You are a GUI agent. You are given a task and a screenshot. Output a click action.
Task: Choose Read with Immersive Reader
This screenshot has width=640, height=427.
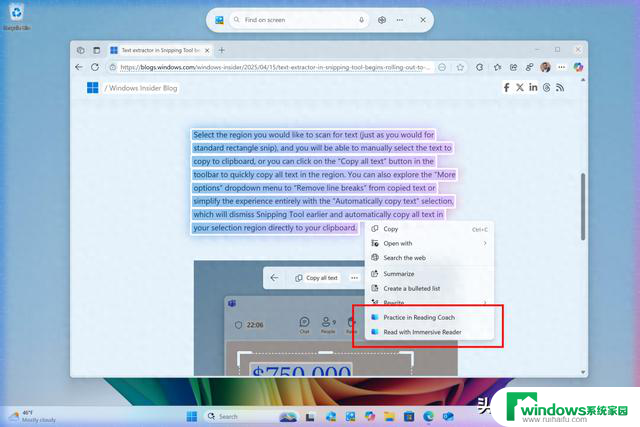point(429,332)
